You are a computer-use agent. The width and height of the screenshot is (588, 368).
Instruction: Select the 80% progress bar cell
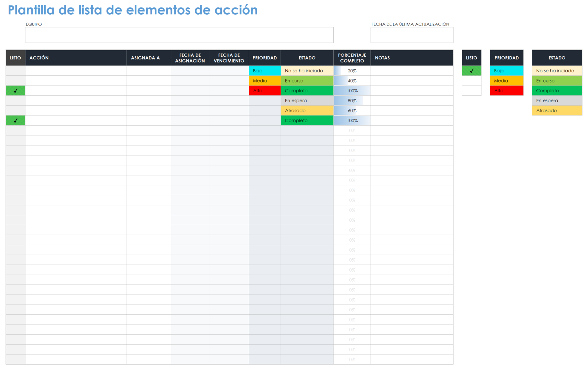pyautogui.click(x=352, y=100)
